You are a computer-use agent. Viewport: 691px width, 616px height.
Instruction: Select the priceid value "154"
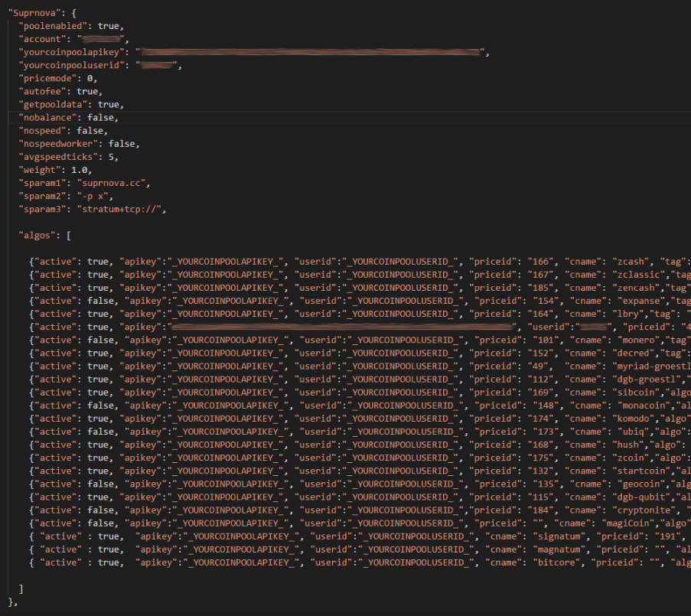coord(546,301)
